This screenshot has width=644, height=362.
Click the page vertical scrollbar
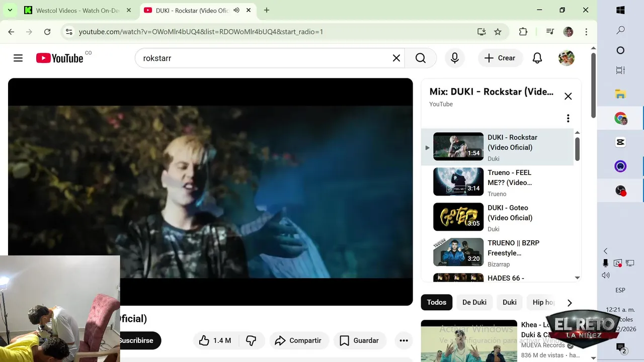[593, 84]
